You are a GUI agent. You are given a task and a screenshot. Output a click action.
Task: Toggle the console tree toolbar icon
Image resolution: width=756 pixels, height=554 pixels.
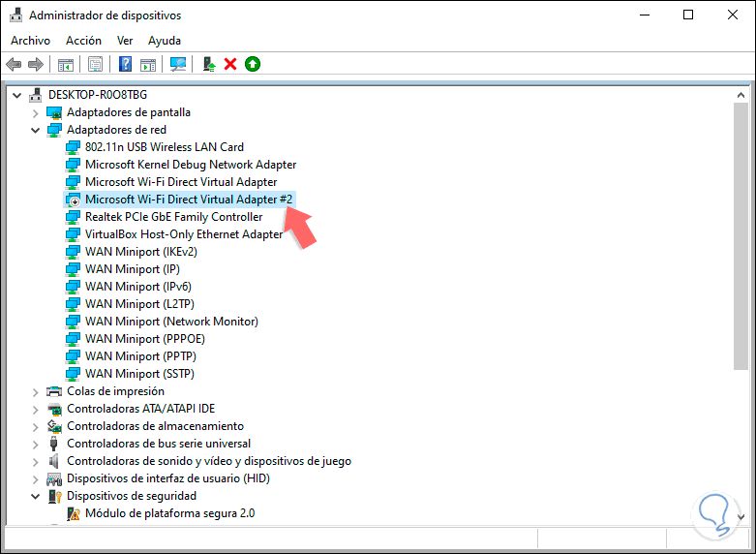(x=66, y=64)
